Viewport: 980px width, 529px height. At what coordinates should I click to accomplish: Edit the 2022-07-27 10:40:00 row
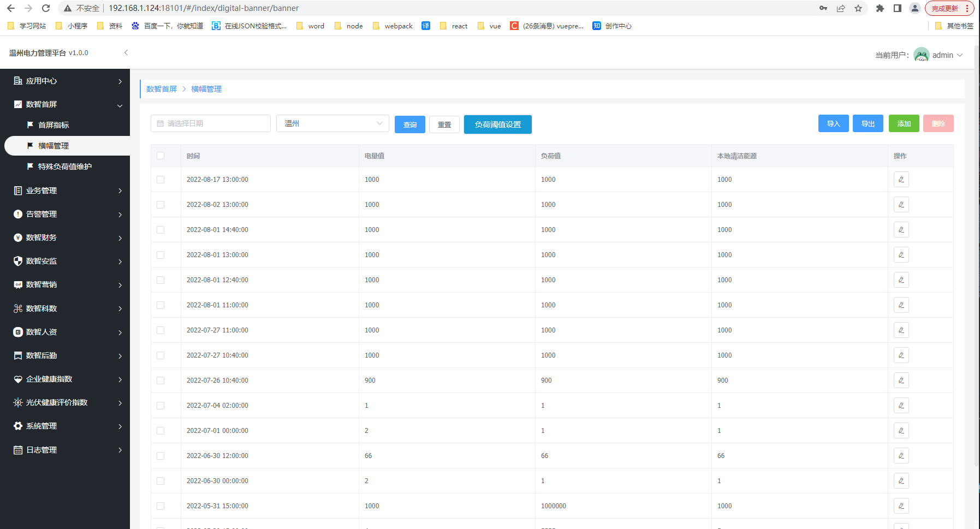(x=901, y=355)
